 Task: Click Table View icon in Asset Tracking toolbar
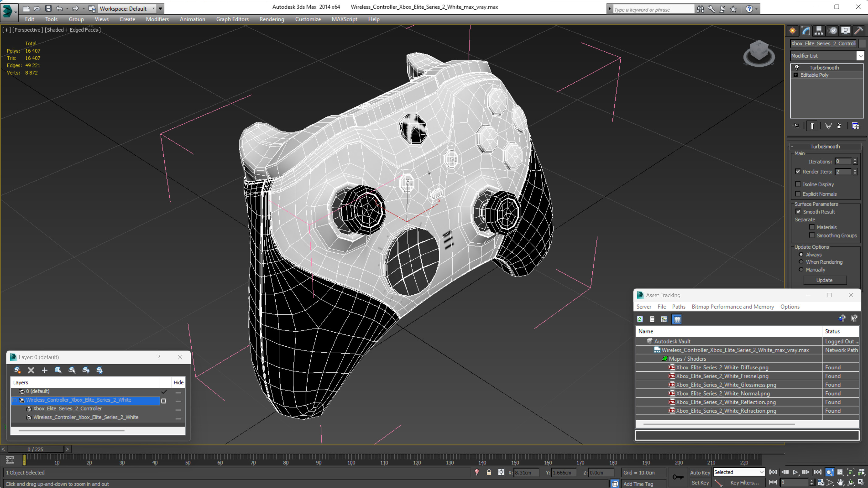pos(677,319)
